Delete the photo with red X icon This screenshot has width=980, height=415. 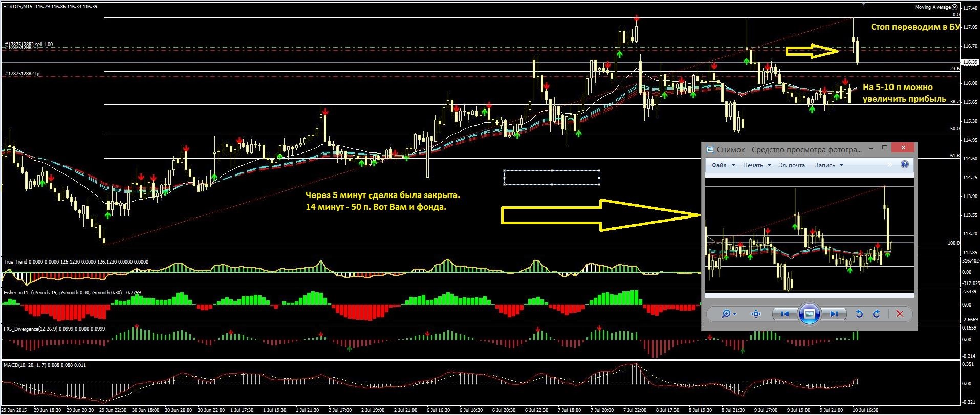click(x=900, y=314)
